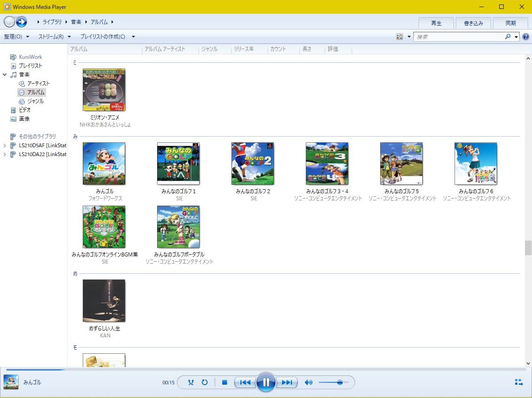
Task: Open the view options dropdown arrow
Action: point(409,37)
